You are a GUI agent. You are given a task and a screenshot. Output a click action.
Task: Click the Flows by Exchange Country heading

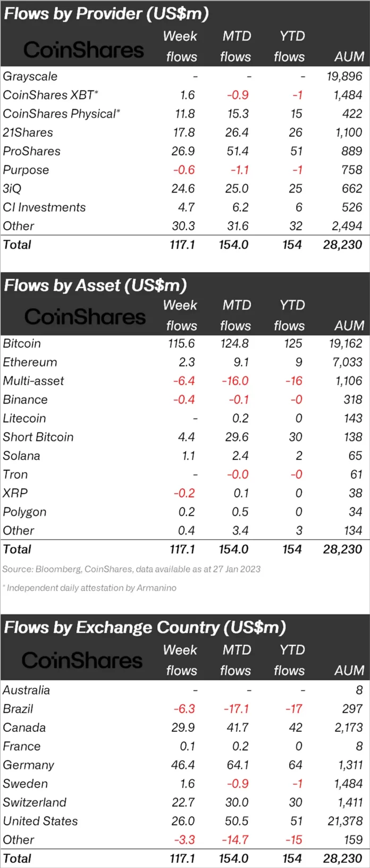(145, 628)
